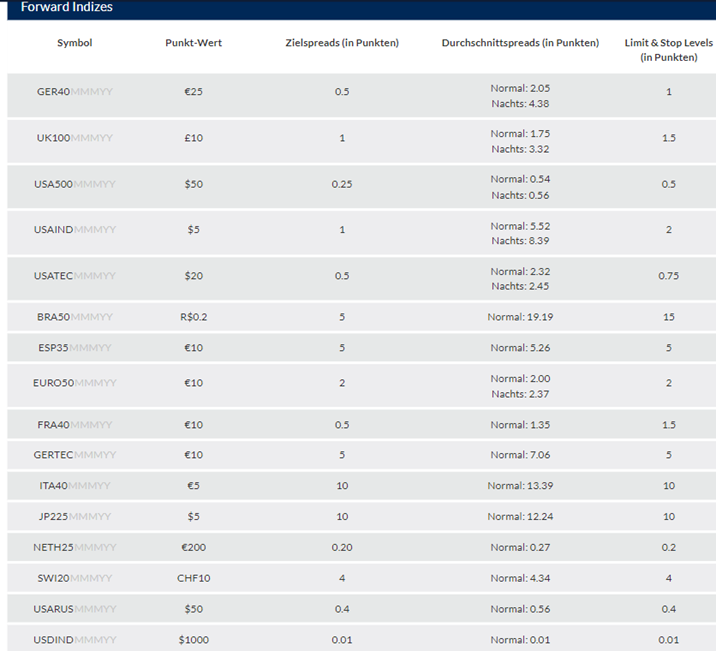Click Normal: 1.75 for UK100
This screenshot has height=651, width=716.
click(x=520, y=134)
